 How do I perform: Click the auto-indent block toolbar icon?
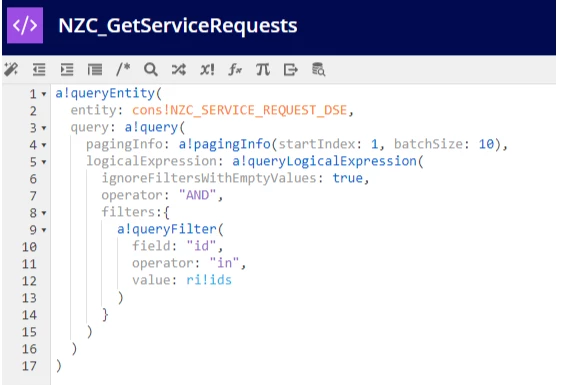point(95,69)
